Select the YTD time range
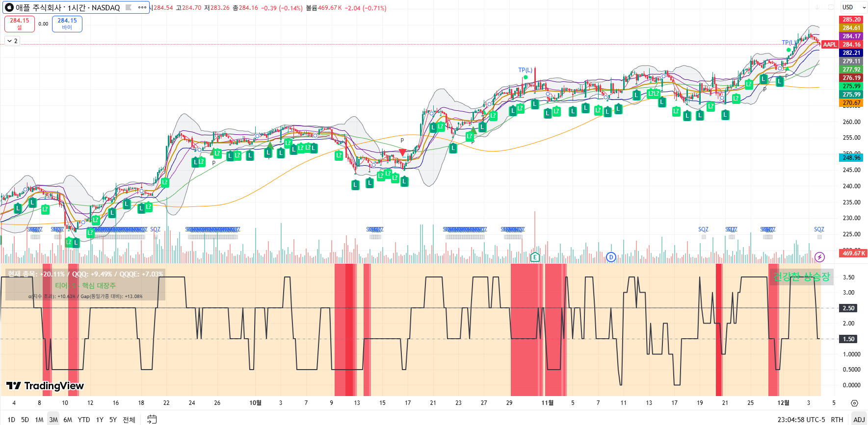 [x=84, y=420]
